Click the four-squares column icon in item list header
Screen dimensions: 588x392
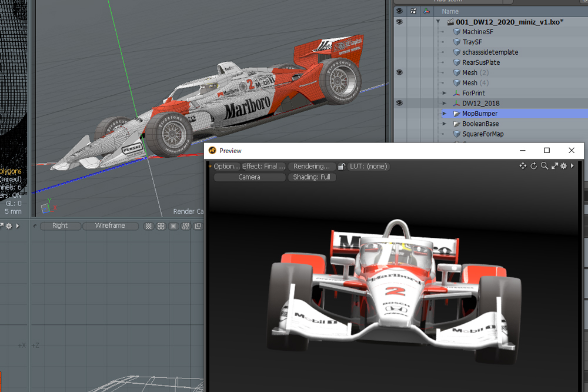[413, 11]
